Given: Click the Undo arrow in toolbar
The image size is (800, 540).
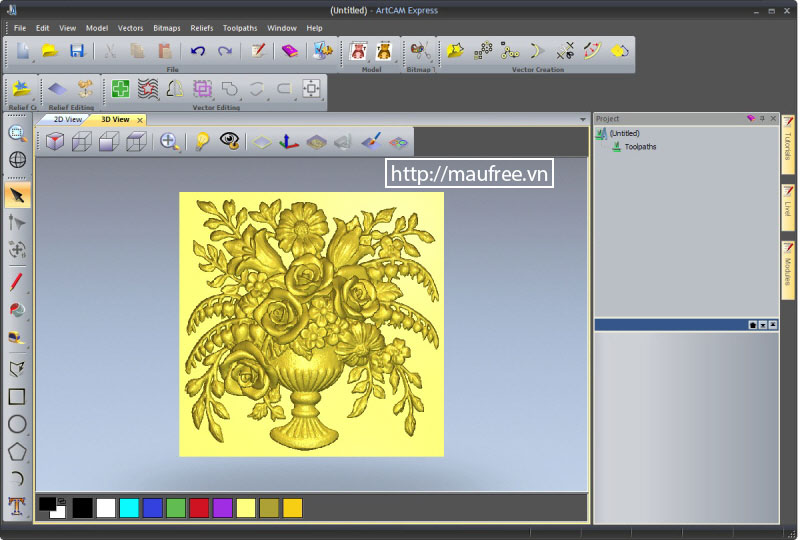Looking at the screenshot, I should tap(198, 50).
